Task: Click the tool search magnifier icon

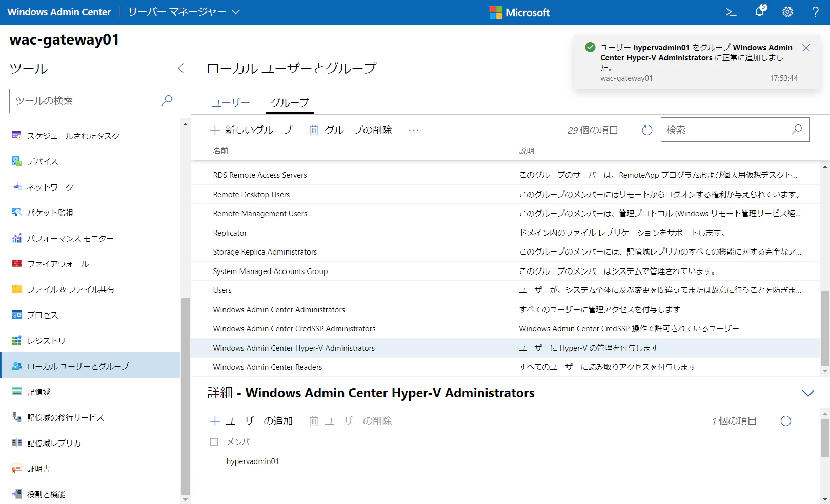Action: point(167,100)
